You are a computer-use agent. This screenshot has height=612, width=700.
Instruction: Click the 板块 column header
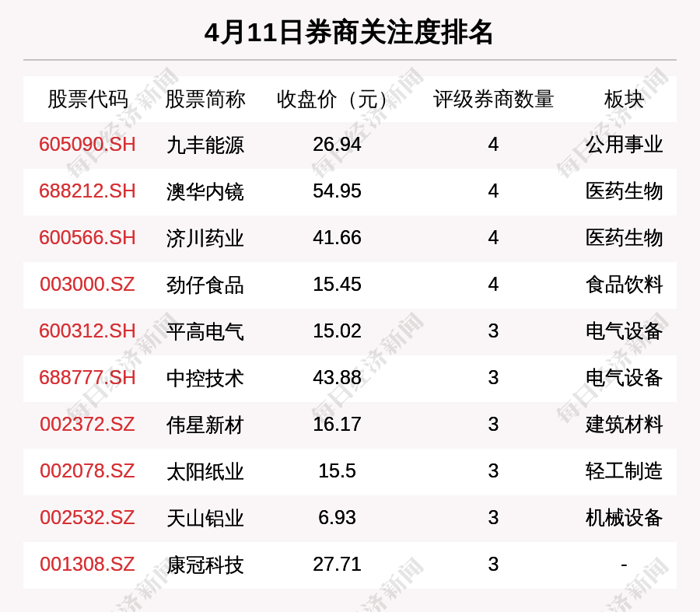[x=624, y=99]
